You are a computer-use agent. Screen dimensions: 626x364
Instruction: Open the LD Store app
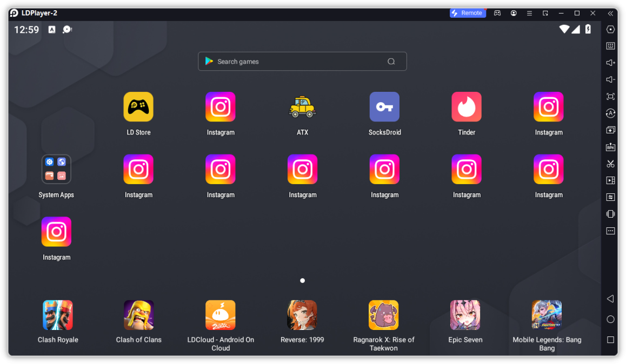(x=138, y=107)
